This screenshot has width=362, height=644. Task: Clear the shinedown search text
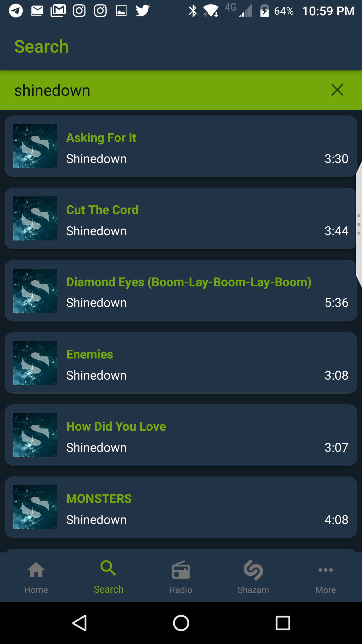[x=337, y=90]
